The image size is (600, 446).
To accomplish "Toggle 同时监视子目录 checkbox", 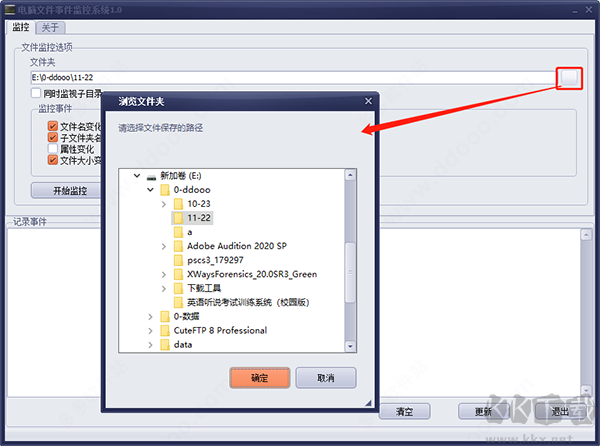I will click(36, 93).
